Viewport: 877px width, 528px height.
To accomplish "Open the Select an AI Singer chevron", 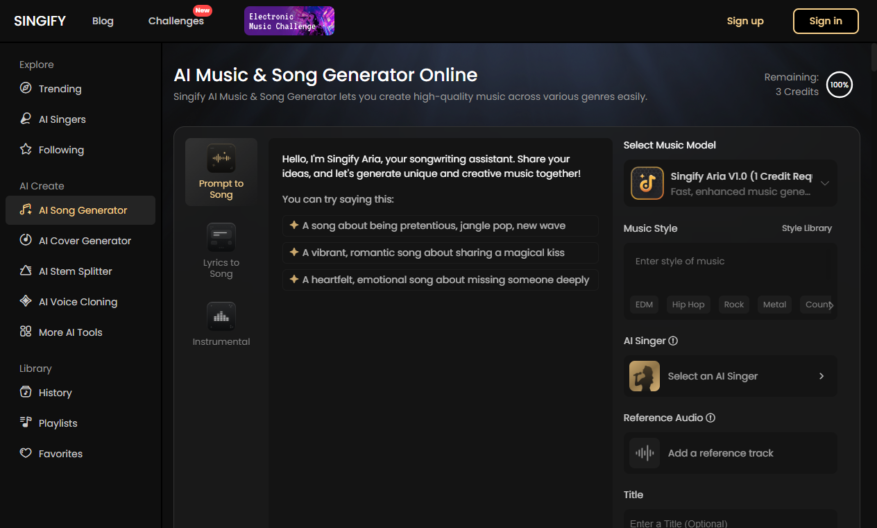I will pyautogui.click(x=822, y=376).
